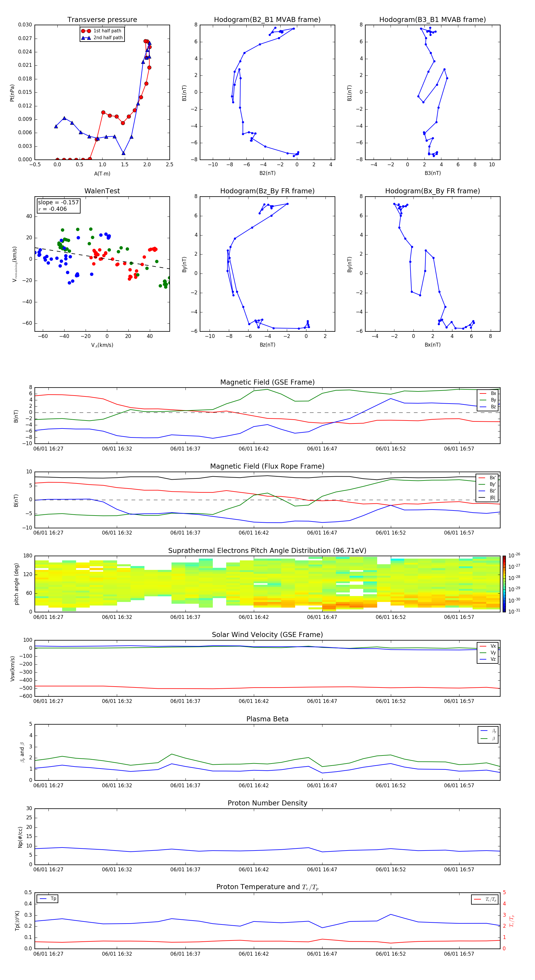Click the "By'" legend entry in Flux Rope panel
The width and height of the screenshot is (535, 980).
coord(487,484)
